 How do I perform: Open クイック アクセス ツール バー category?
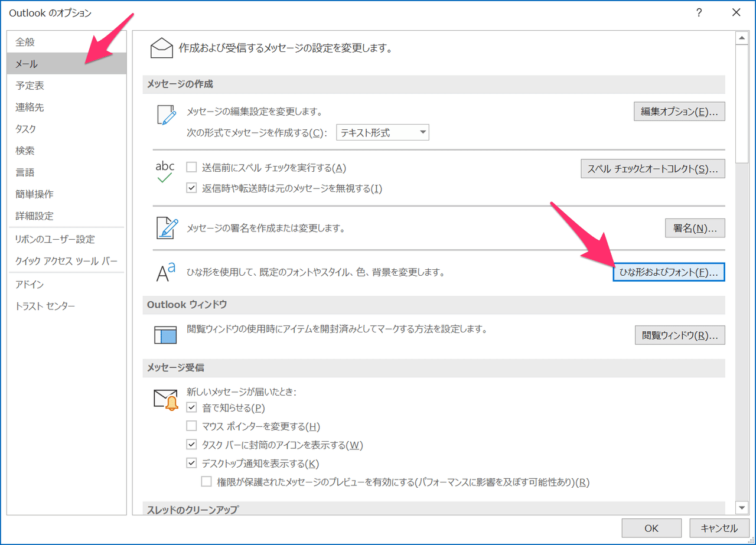click(x=67, y=261)
